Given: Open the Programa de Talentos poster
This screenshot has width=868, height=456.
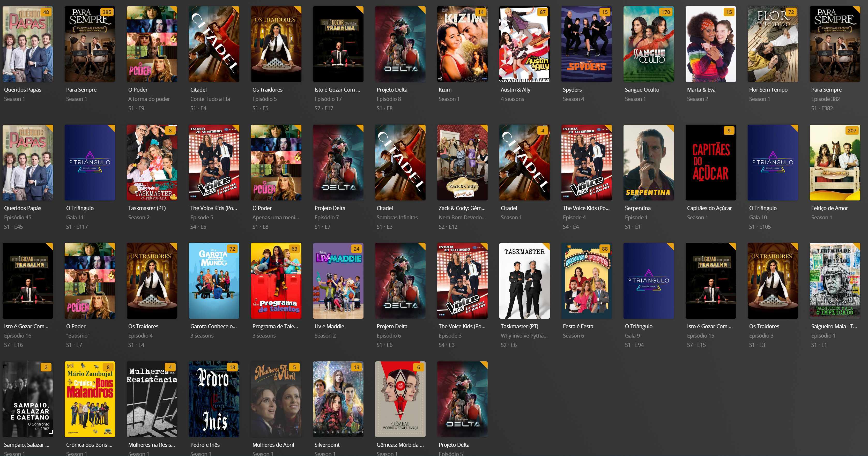Looking at the screenshot, I should [x=276, y=281].
